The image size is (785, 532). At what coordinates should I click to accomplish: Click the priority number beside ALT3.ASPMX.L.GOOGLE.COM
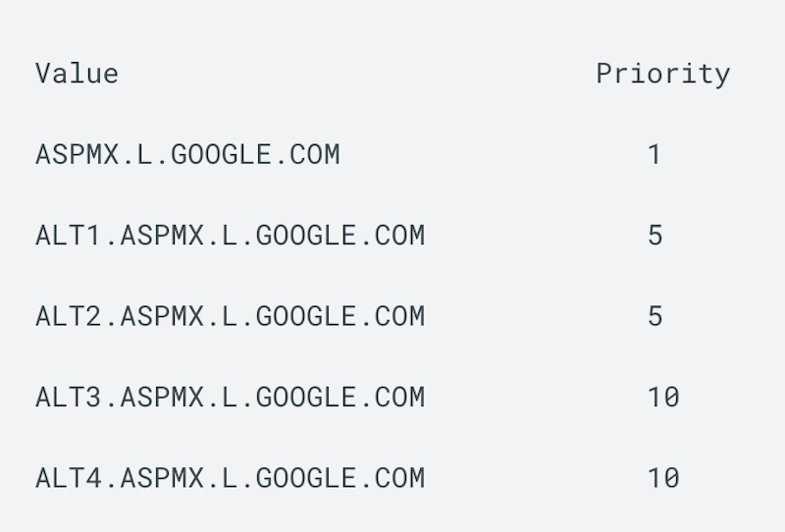click(x=663, y=397)
